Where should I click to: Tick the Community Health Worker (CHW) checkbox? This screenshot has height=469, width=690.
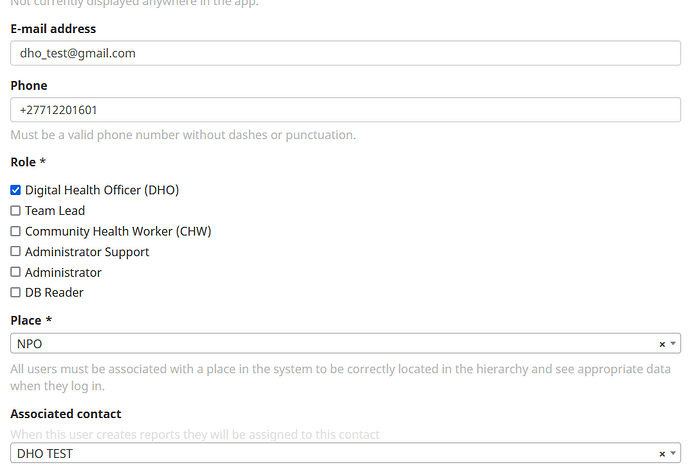click(15, 232)
